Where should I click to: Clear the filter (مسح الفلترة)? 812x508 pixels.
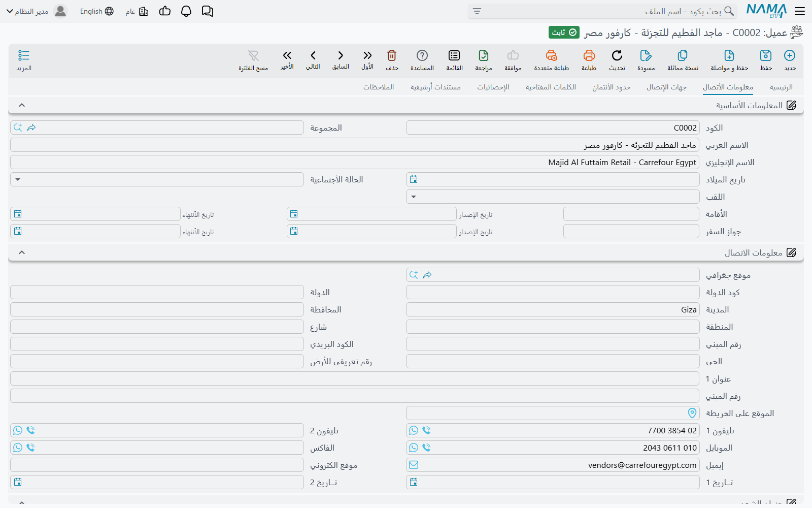coord(253,55)
